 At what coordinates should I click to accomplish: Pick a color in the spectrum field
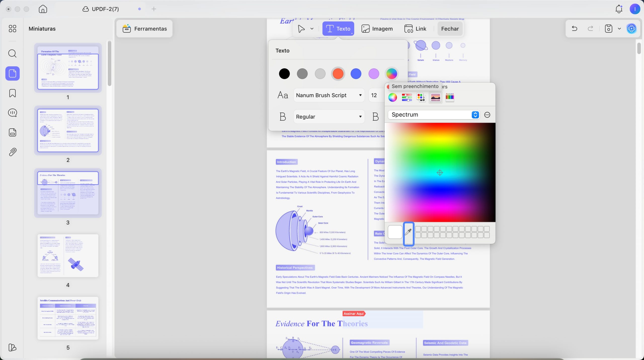pyautogui.click(x=440, y=172)
